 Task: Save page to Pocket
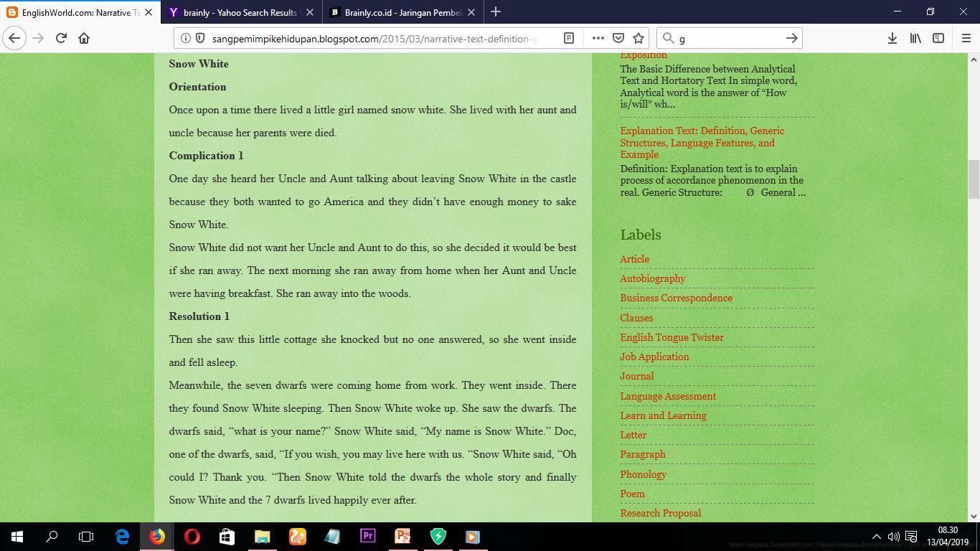[x=618, y=38]
